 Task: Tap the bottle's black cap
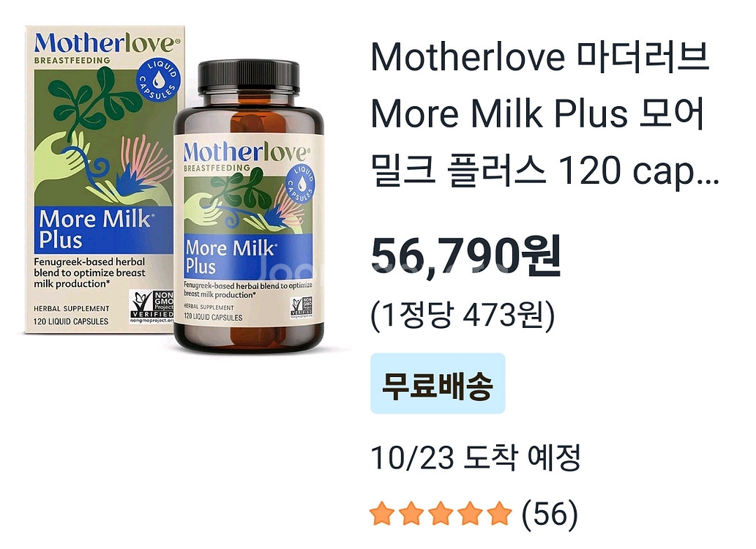click(x=249, y=75)
